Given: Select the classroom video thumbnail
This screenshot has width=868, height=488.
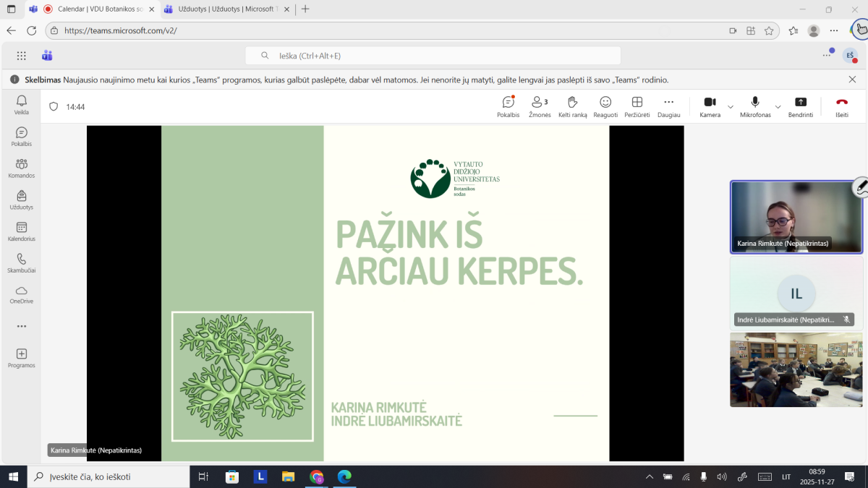Looking at the screenshot, I should point(796,369).
